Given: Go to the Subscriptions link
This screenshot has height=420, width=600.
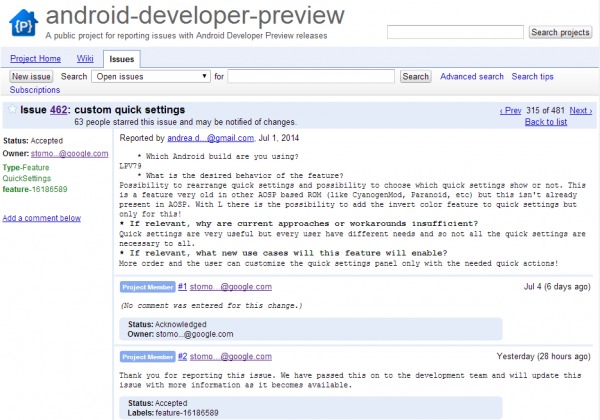Looking at the screenshot, I should (x=35, y=90).
